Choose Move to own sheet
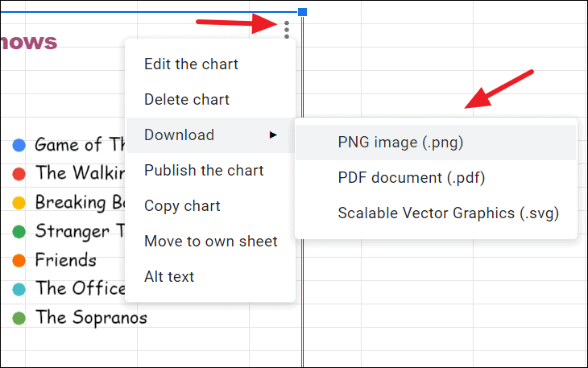Viewport: 588px width, 368px height. [x=211, y=242]
